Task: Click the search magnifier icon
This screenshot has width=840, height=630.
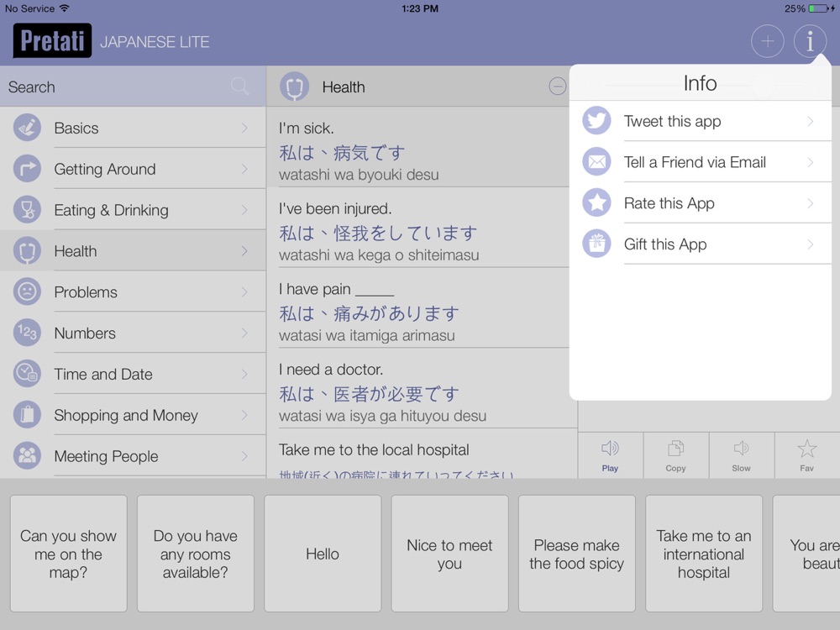Action: coord(239,87)
